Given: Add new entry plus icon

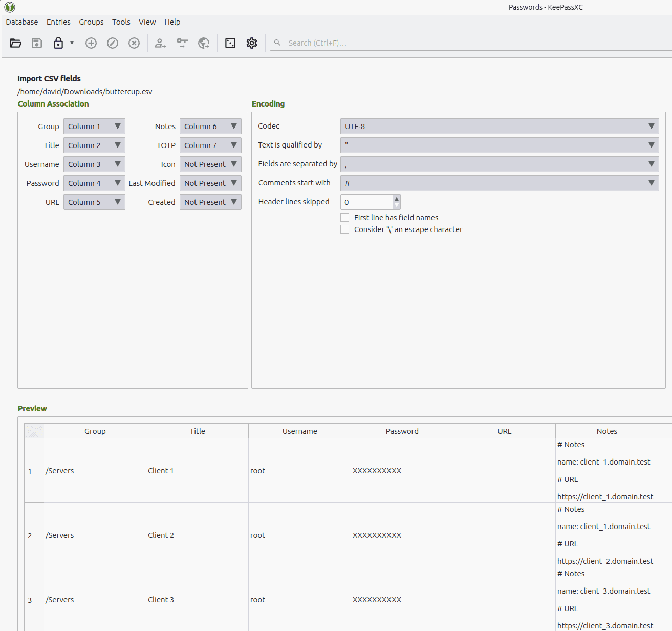Looking at the screenshot, I should [91, 43].
